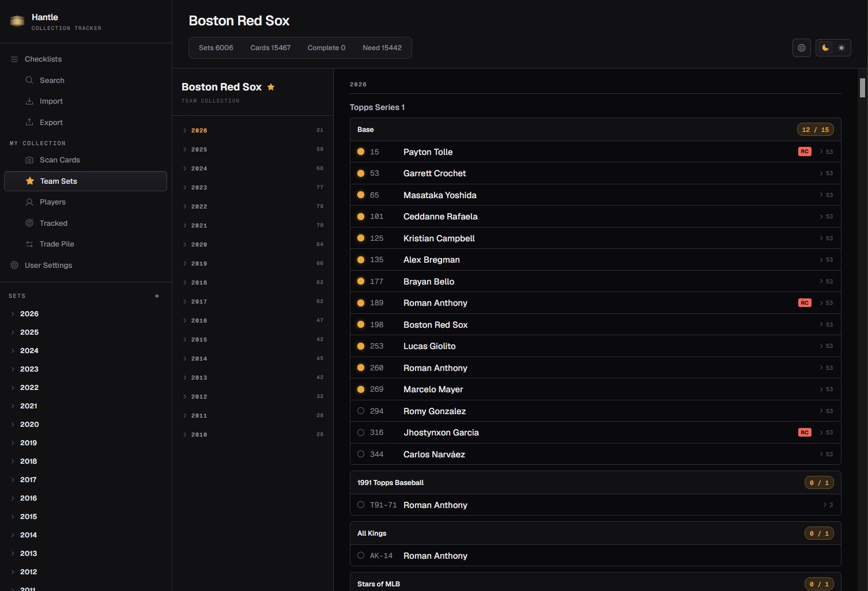Mark T91-71 Roman Anthony as owned
Screen dimensions: 868x591
tap(361, 505)
